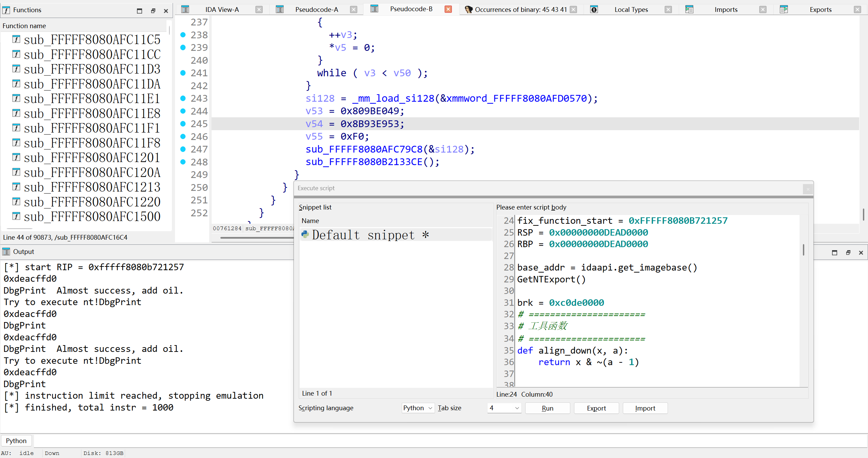Select the Default snippet Python icon
868x458 pixels.
[305, 234]
